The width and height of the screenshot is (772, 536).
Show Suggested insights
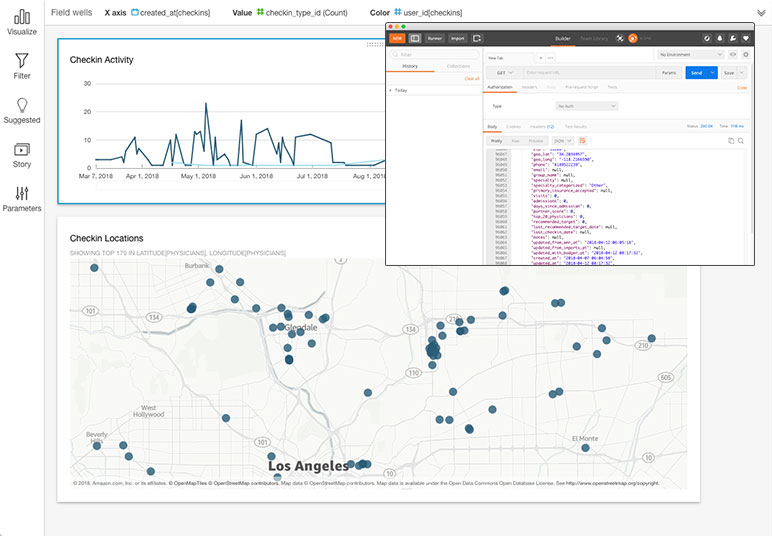tap(22, 110)
